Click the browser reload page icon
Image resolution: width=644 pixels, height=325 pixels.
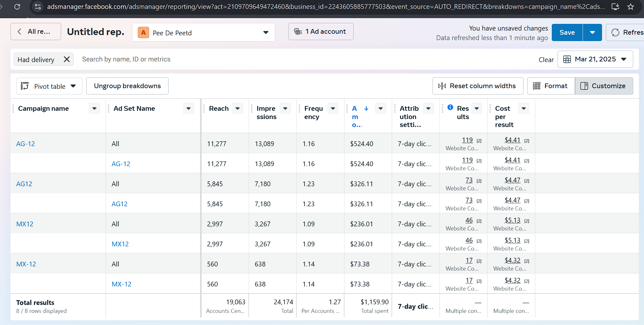click(x=17, y=6)
